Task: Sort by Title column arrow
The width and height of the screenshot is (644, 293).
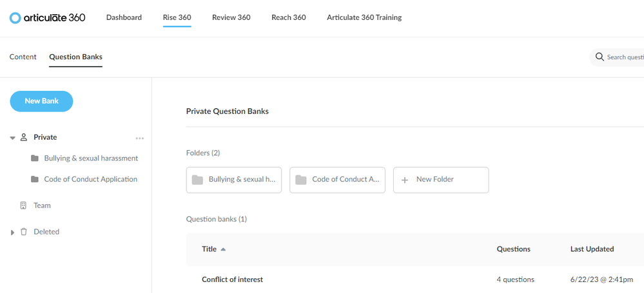Action: click(223, 249)
